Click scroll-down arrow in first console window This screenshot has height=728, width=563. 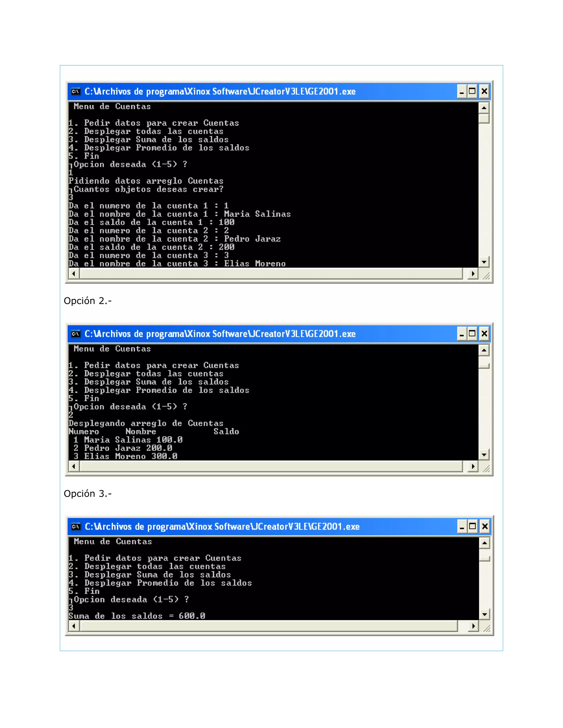pos(484,262)
